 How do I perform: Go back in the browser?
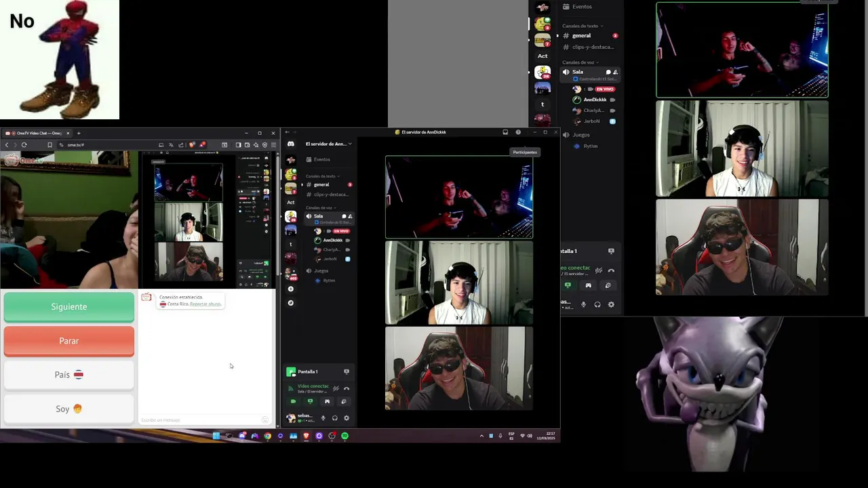pyautogui.click(x=7, y=145)
